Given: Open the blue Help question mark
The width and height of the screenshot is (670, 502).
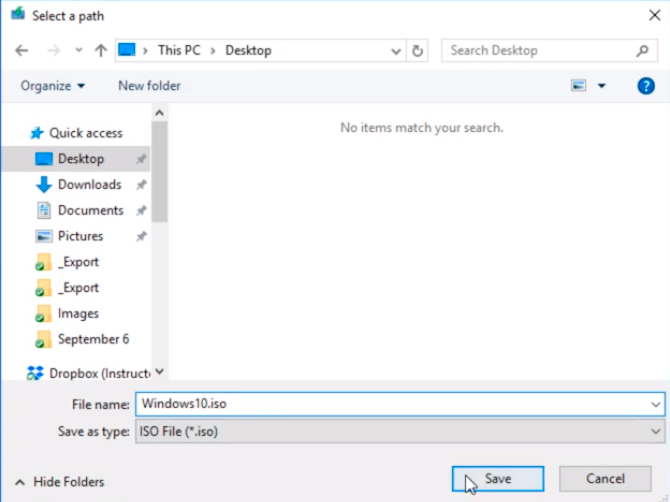Looking at the screenshot, I should click(x=646, y=86).
